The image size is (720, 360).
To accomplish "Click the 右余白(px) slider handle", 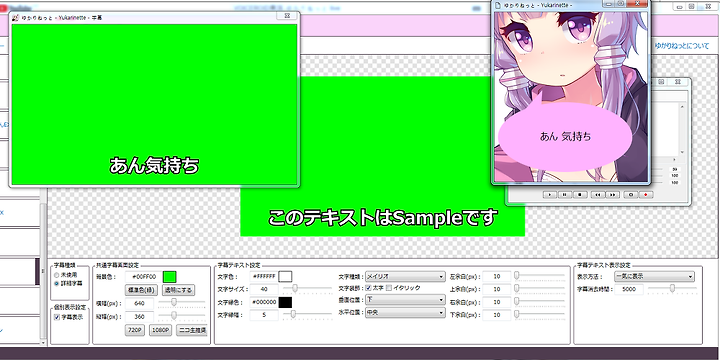I will 517,301.
